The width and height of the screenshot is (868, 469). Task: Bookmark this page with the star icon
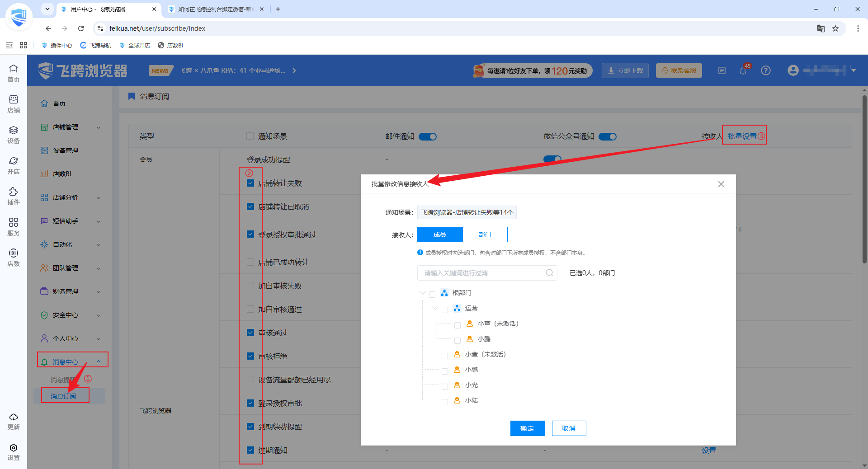click(835, 28)
